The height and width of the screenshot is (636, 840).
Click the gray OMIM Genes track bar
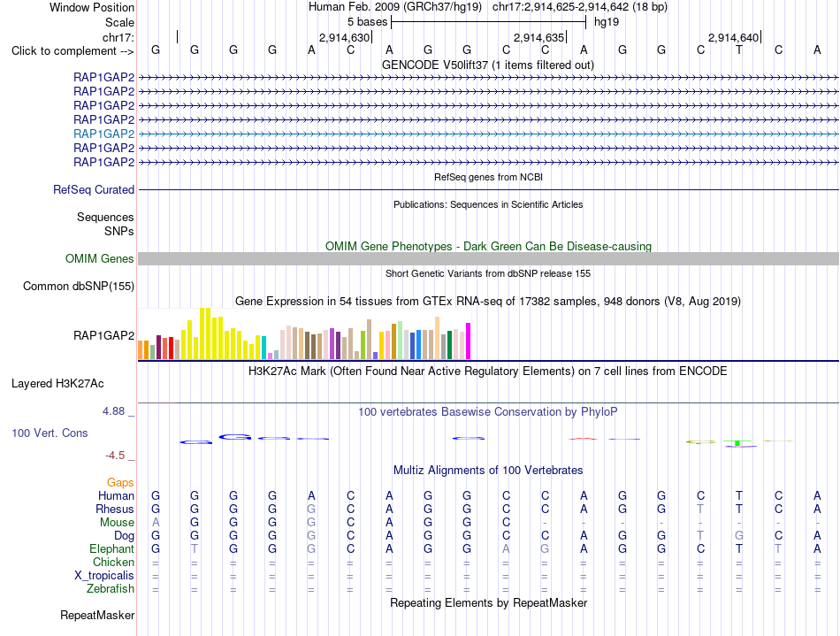[488, 259]
